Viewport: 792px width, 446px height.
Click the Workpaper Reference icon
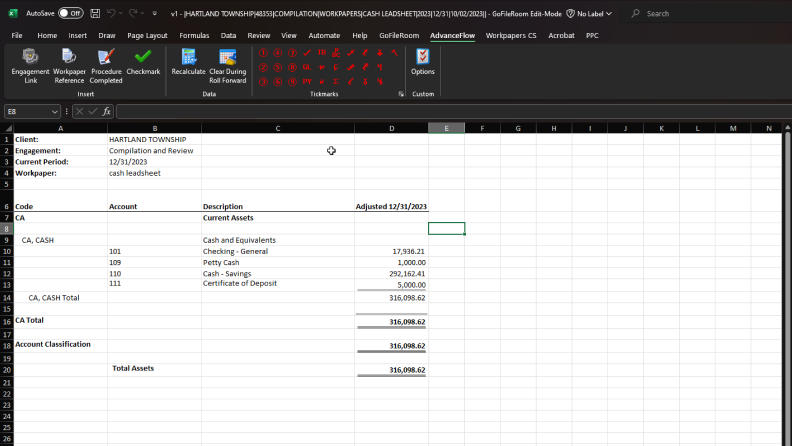[69, 63]
